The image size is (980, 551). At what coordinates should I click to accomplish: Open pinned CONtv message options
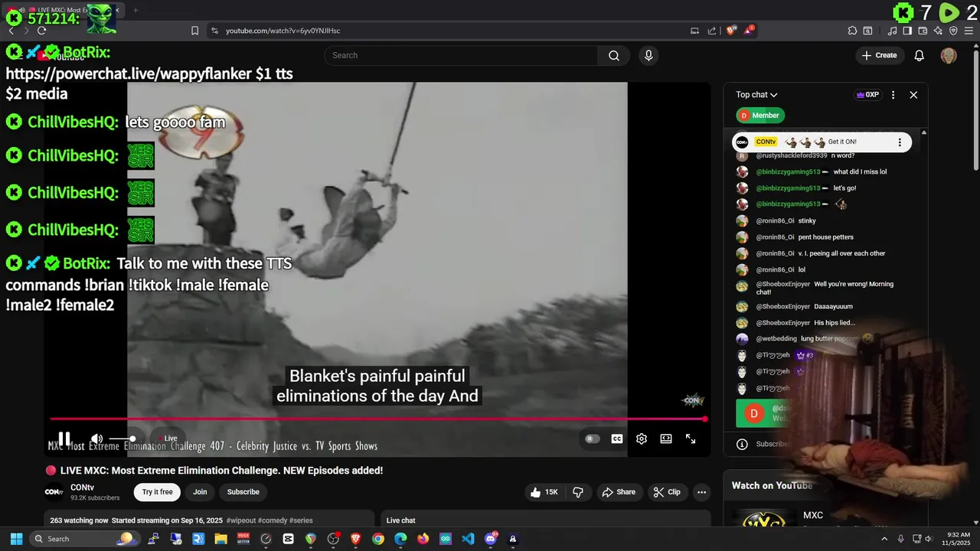click(x=900, y=142)
